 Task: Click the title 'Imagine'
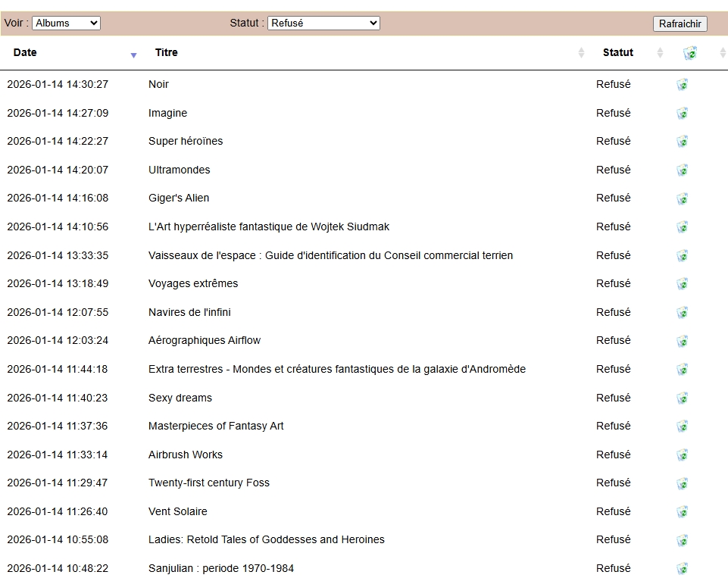167,114
